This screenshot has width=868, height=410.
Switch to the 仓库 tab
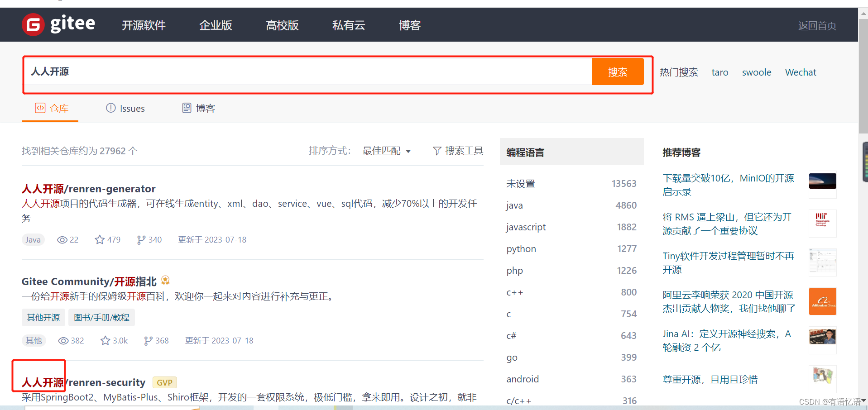point(52,108)
